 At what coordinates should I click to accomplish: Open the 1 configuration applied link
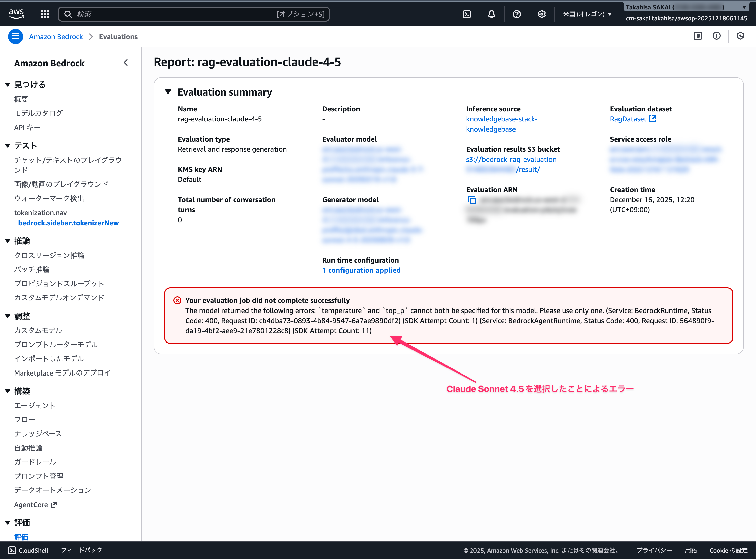pos(361,270)
